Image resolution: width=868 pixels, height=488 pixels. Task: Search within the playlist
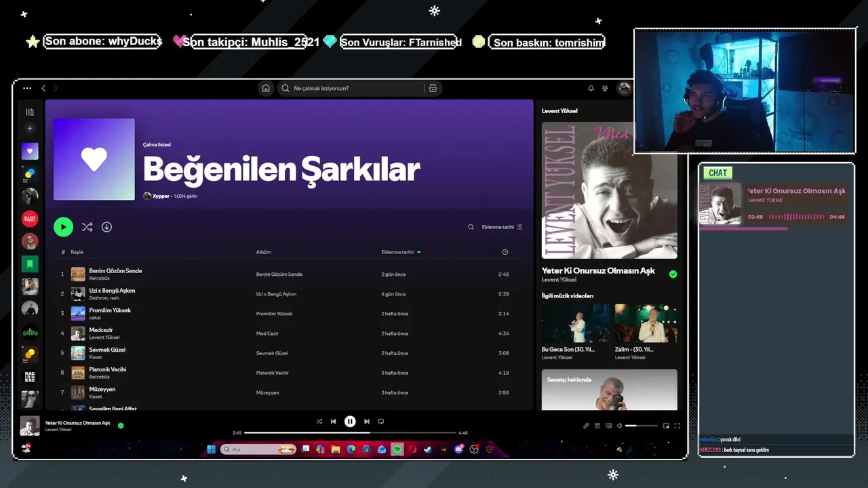(x=471, y=227)
